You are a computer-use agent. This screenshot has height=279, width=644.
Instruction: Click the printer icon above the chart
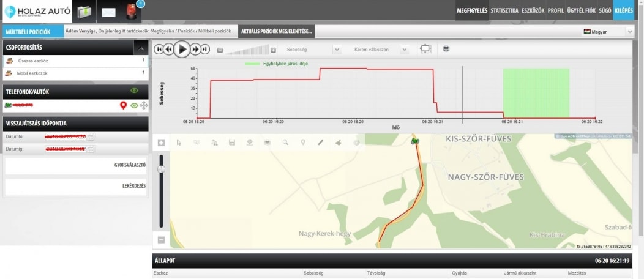446,49
